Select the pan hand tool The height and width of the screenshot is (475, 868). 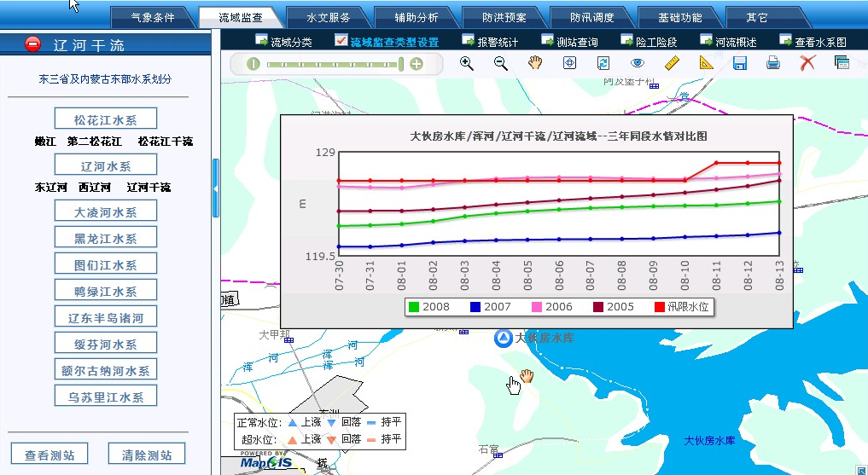click(x=535, y=63)
